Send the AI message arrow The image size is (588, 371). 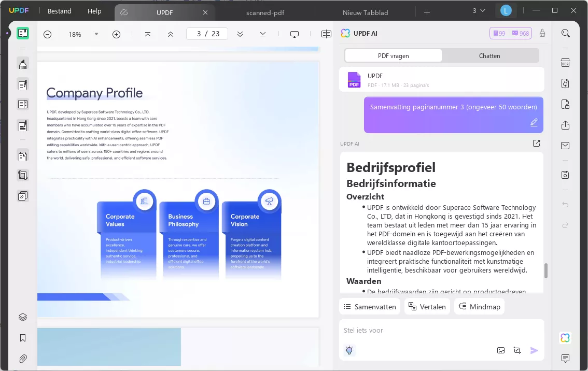click(x=534, y=350)
